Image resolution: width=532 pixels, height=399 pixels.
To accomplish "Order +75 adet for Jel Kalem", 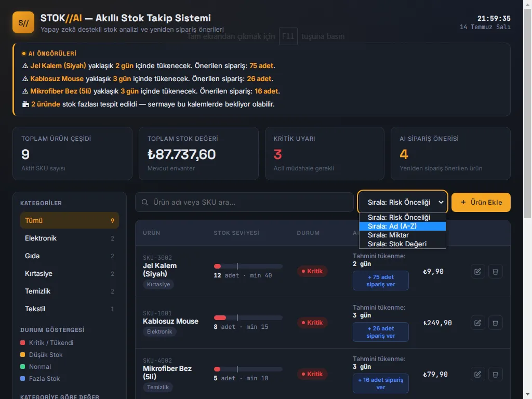I will (x=381, y=281).
